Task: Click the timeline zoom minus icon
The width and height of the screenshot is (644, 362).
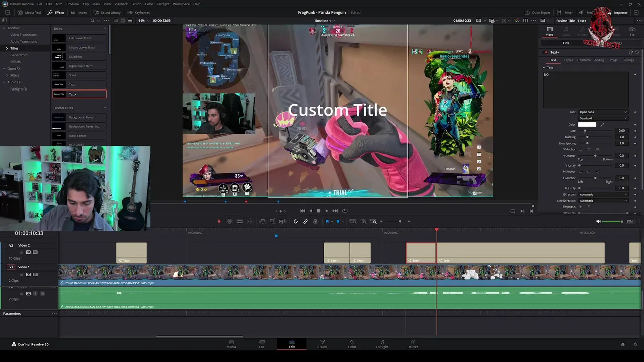Action: click(381, 221)
